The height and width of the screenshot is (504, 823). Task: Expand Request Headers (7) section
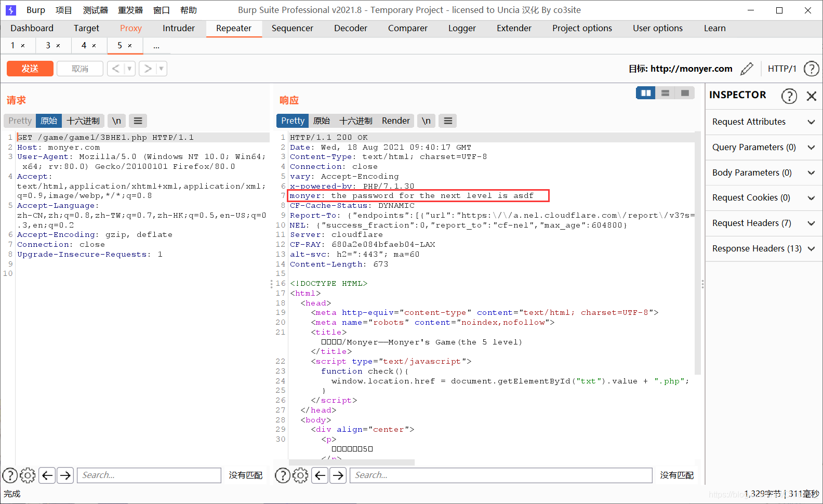tap(763, 223)
